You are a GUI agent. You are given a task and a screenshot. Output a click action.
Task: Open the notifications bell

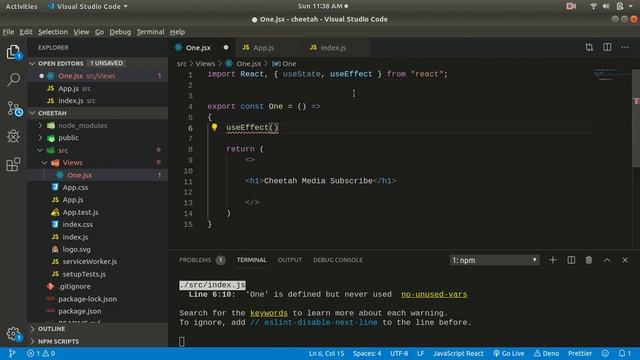(624, 353)
